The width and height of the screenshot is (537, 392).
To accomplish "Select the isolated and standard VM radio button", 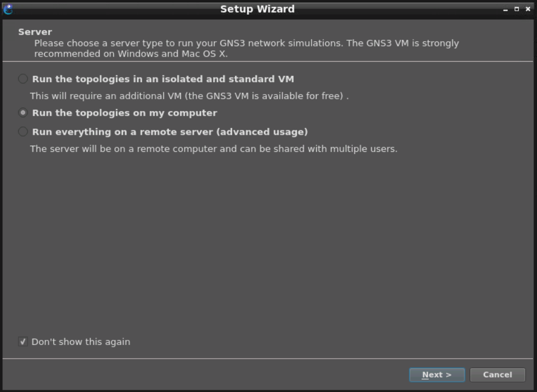I will pyautogui.click(x=23, y=79).
